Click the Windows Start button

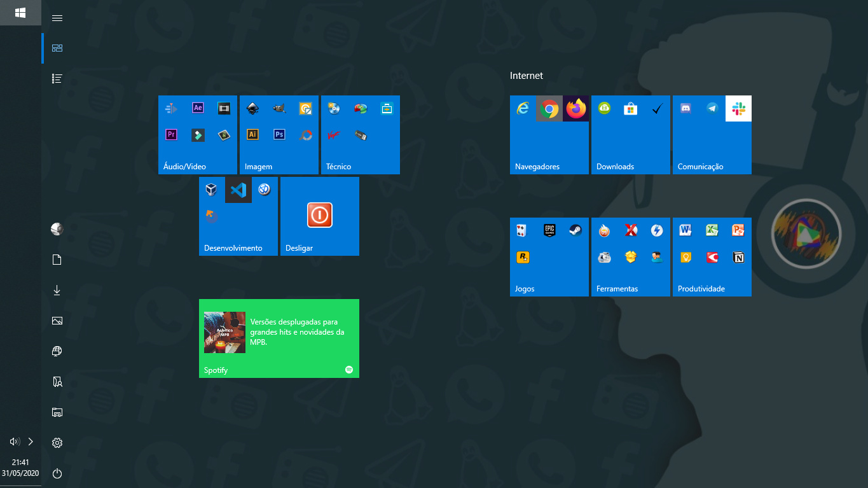pos(20,13)
